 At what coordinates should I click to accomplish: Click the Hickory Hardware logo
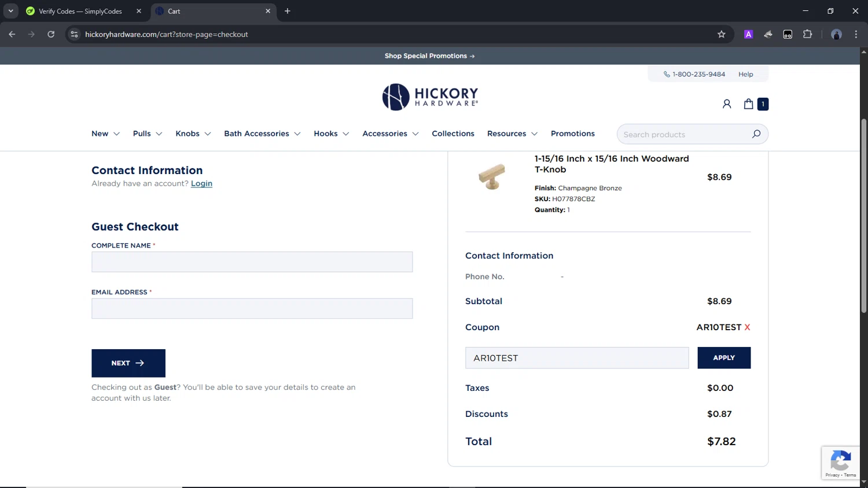(x=430, y=97)
